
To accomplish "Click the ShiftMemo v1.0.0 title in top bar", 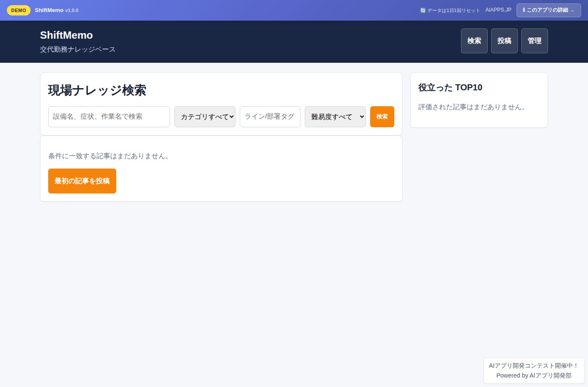I will click(56, 10).
